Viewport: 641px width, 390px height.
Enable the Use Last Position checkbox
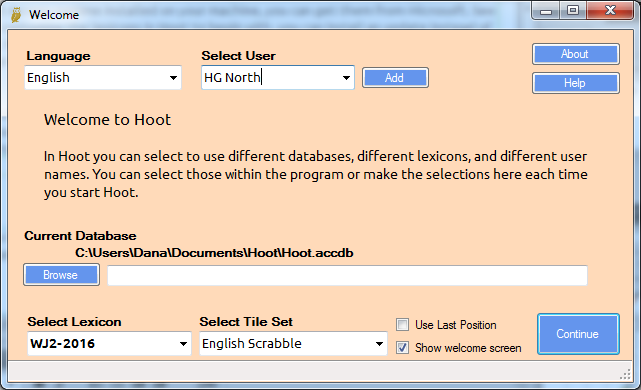[x=402, y=325]
